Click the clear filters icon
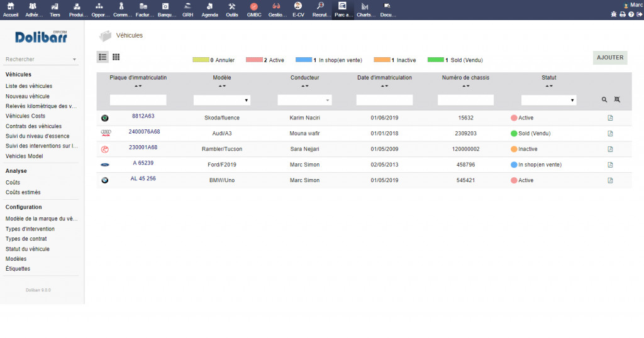The image size is (644, 338). 617,100
